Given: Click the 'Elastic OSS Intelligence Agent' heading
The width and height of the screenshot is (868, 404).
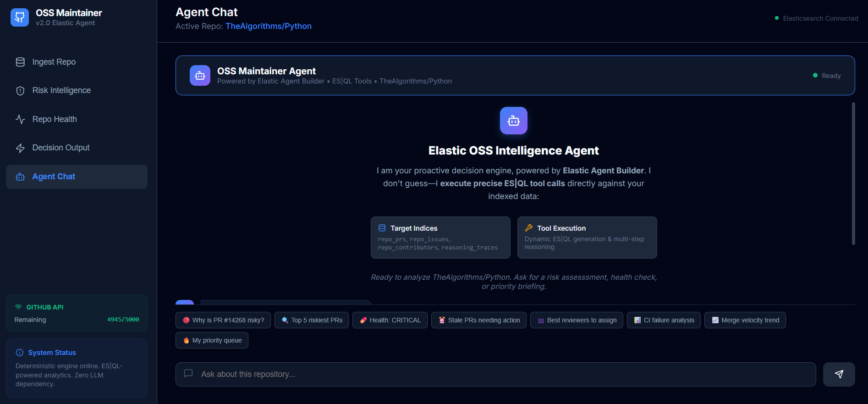Looking at the screenshot, I should tap(514, 150).
